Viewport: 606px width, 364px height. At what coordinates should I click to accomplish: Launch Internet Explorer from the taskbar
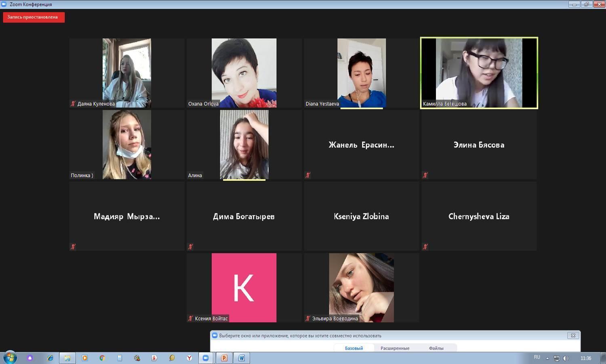50,358
